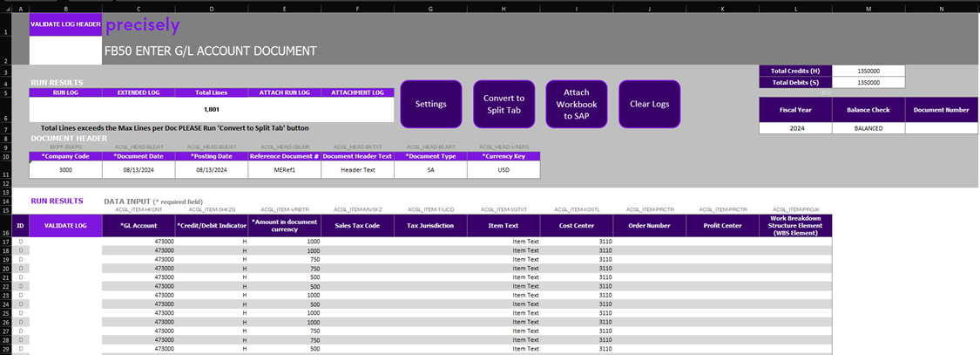
Task: Select the Document Type cell showing SA
Action: tap(430, 170)
